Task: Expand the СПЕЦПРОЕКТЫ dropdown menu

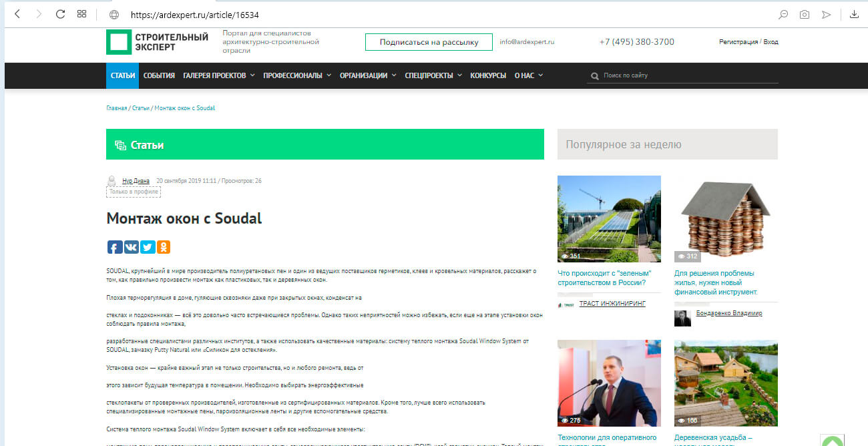Action: point(433,75)
